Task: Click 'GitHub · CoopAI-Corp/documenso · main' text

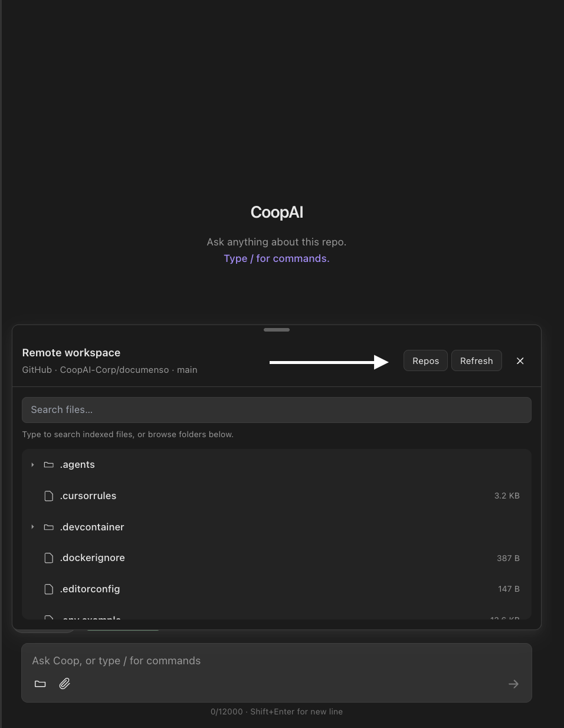Action: point(110,370)
